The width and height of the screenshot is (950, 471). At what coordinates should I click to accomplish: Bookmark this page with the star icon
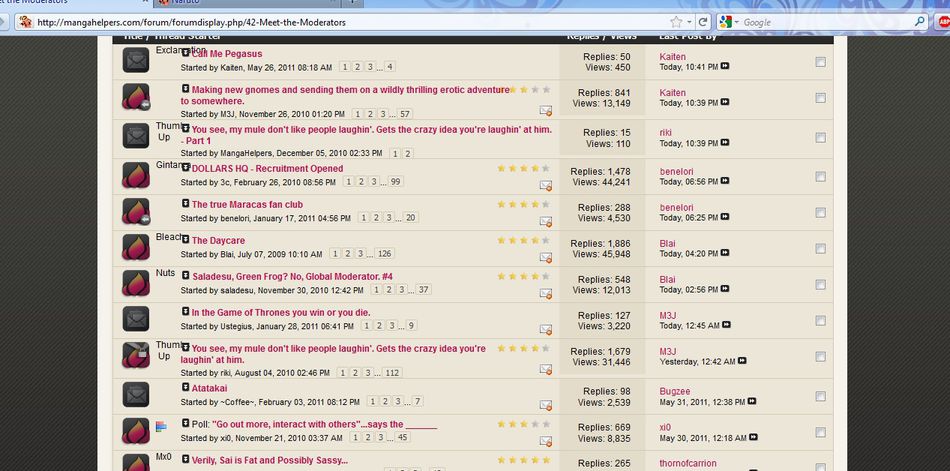tap(676, 22)
